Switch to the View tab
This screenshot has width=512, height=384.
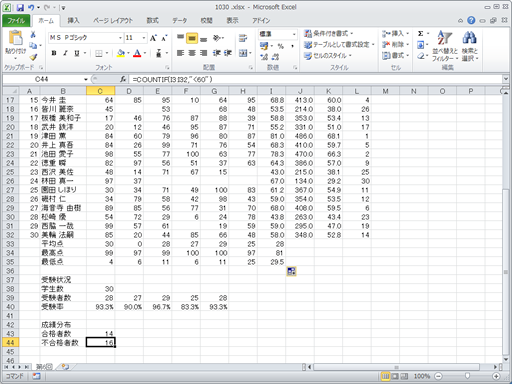(x=233, y=21)
